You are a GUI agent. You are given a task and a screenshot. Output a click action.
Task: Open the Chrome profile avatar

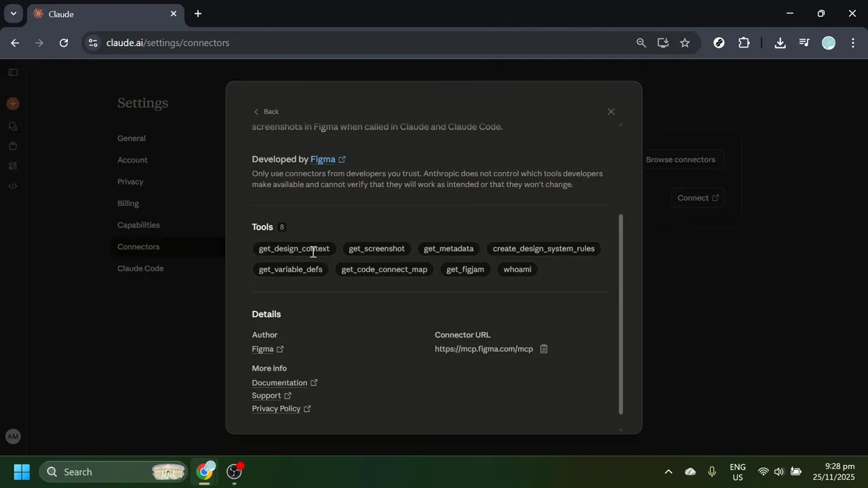click(x=829, y=43)
